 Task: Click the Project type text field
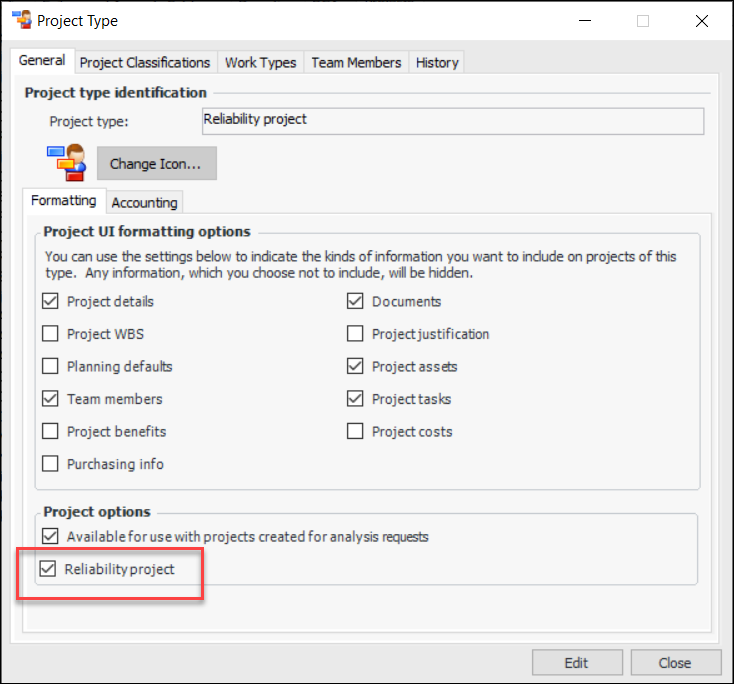pyautogui.click(x=452, y=121)
